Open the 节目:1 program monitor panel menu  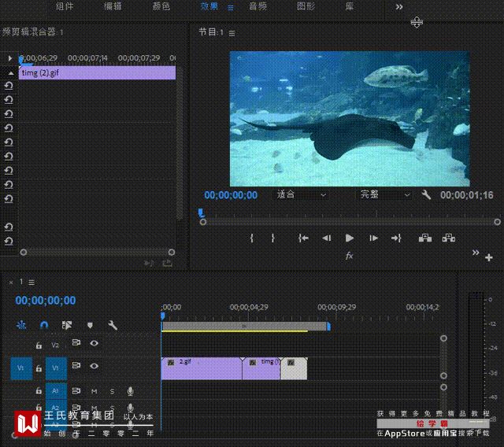[232, 33]
